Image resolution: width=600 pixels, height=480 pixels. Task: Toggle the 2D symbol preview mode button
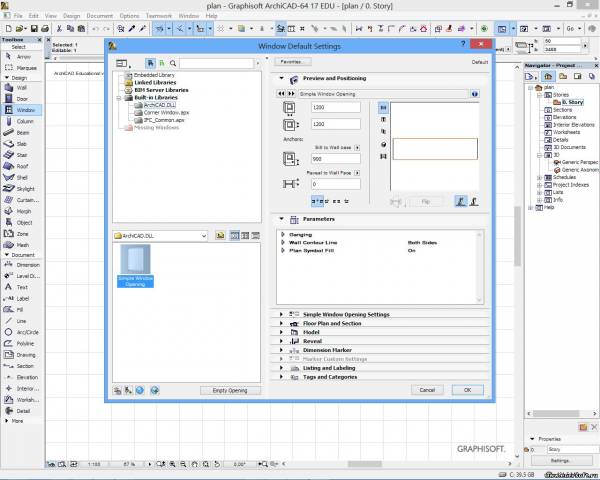coord(383,108)
